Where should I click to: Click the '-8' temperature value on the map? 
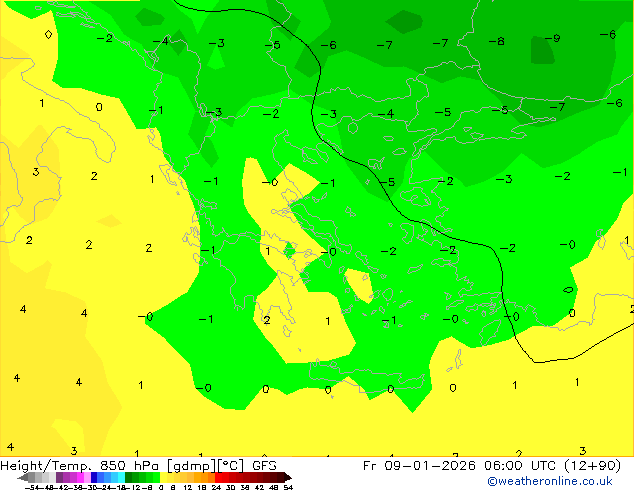coord(497,41)
